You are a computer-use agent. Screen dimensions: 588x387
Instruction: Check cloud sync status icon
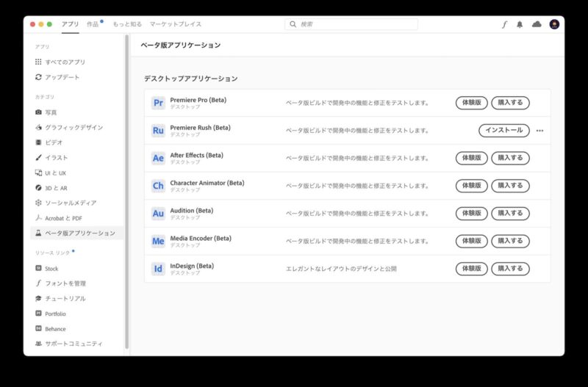[x=537, y=24]
